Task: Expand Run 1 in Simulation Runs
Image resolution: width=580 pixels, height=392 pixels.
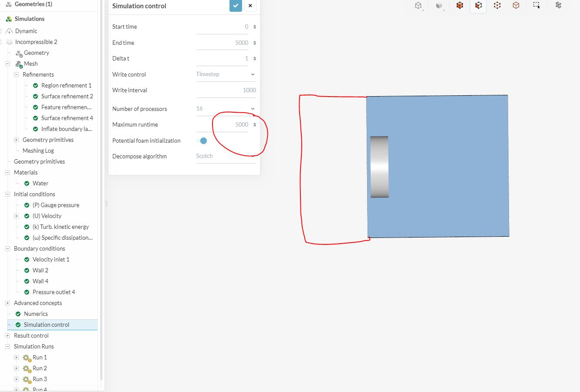Action: pyautogui.click(x=16, y=357)
